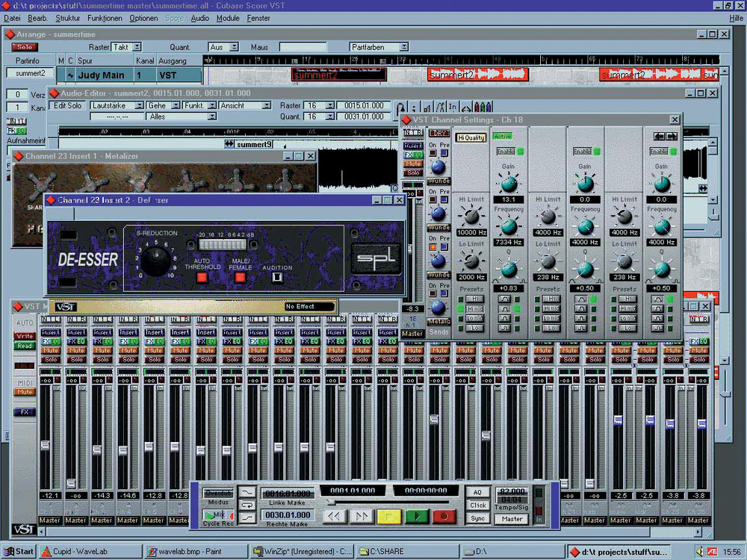Select the red pencil tool in Audio Editor toolbar
This screenshot has width=747, height=560.
(x=476, y=107)
